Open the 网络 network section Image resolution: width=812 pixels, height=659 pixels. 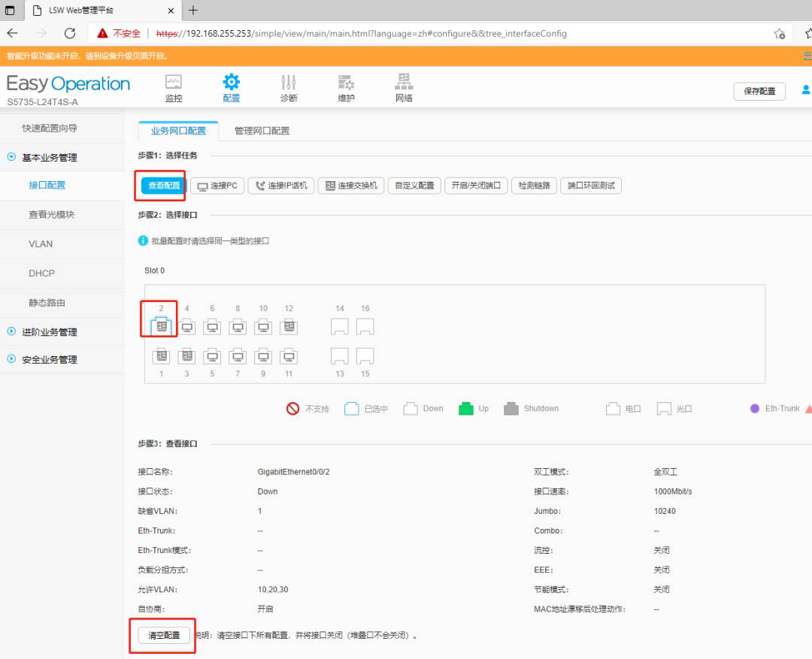pyautogui.click(x=404, y=88)
